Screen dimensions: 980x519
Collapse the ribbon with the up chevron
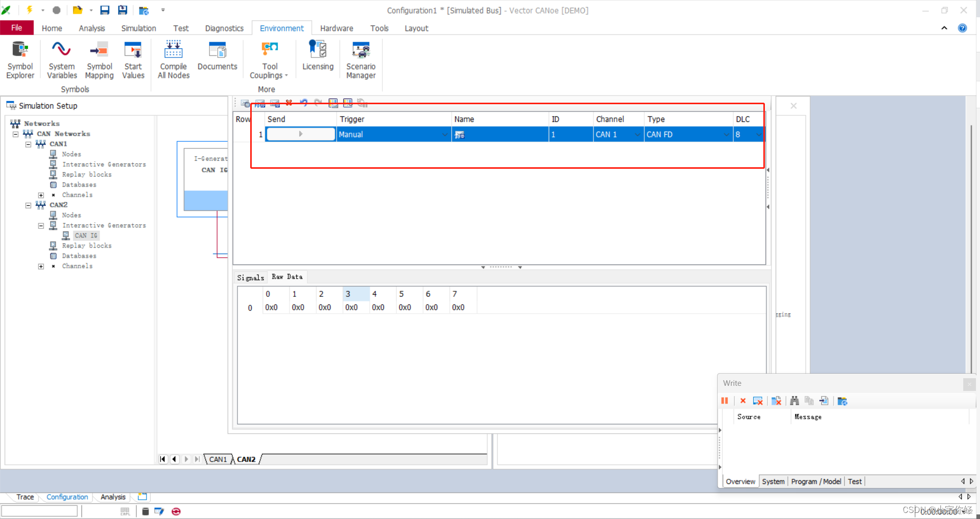[944, 28]
